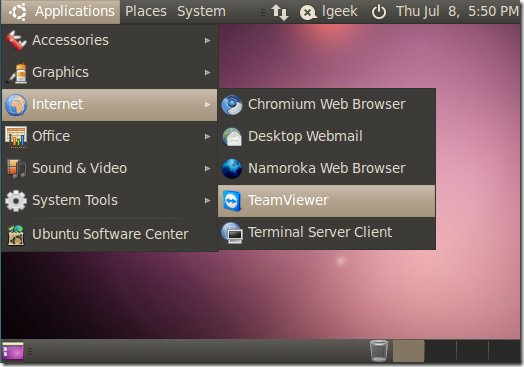Launch TeamViewer from the menu
Screen dimensions: 524x367
tap(326, 201)
